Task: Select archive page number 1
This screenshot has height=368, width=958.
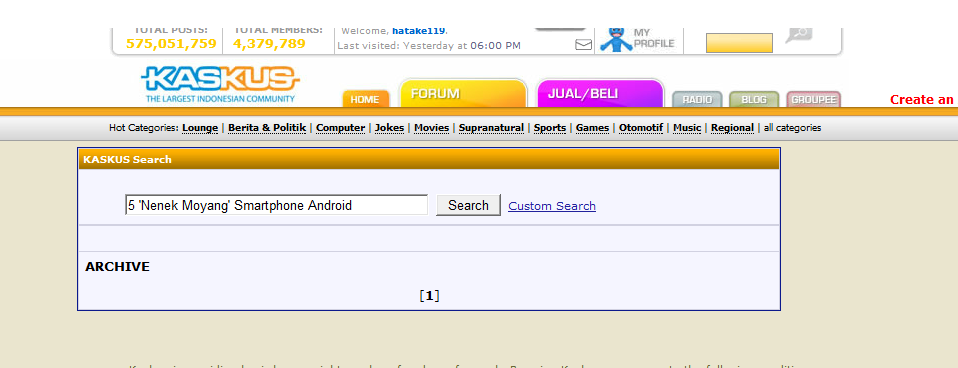Action: (429, 296)
